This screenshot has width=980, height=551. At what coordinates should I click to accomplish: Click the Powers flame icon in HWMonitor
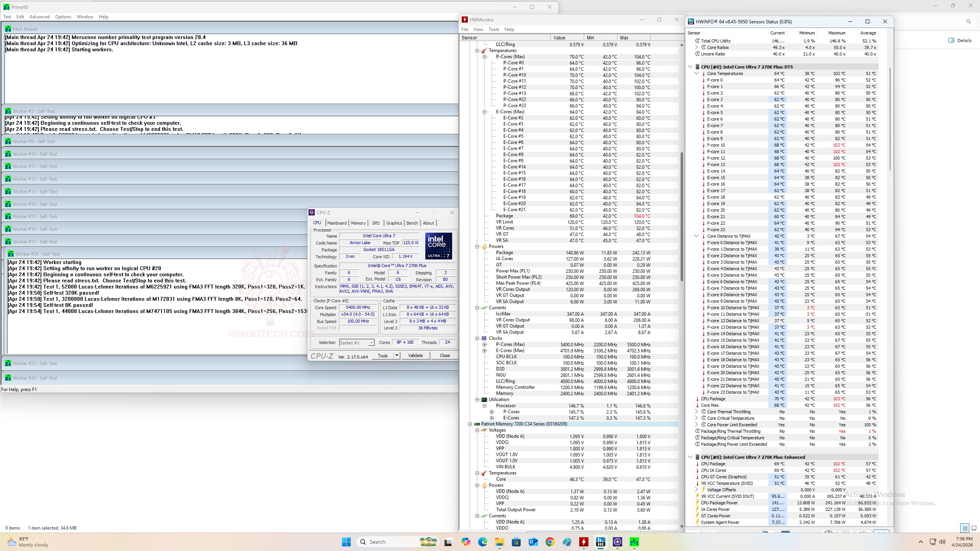click(x=484, y=246)
